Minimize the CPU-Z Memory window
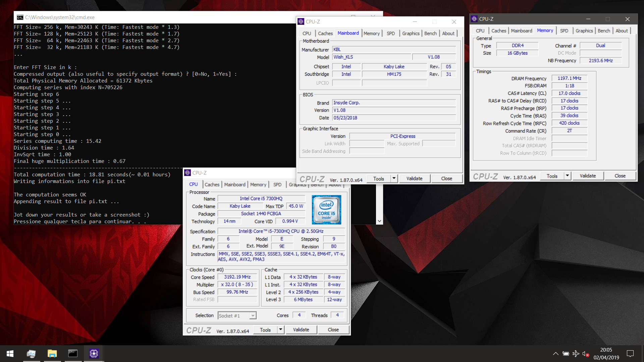The height and width of the screenshot is (362, 644). pyautogui.click(x=588, y=19)
